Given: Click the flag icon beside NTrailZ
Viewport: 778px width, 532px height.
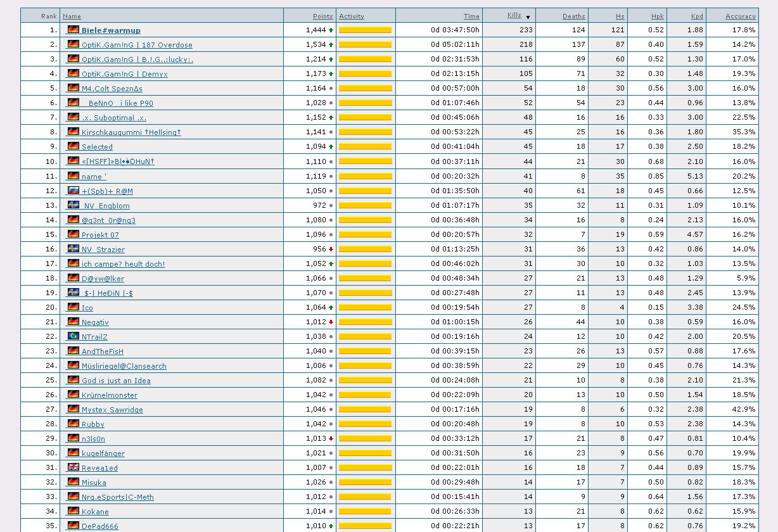Looking at the screenshot, I should pos(73,336).
